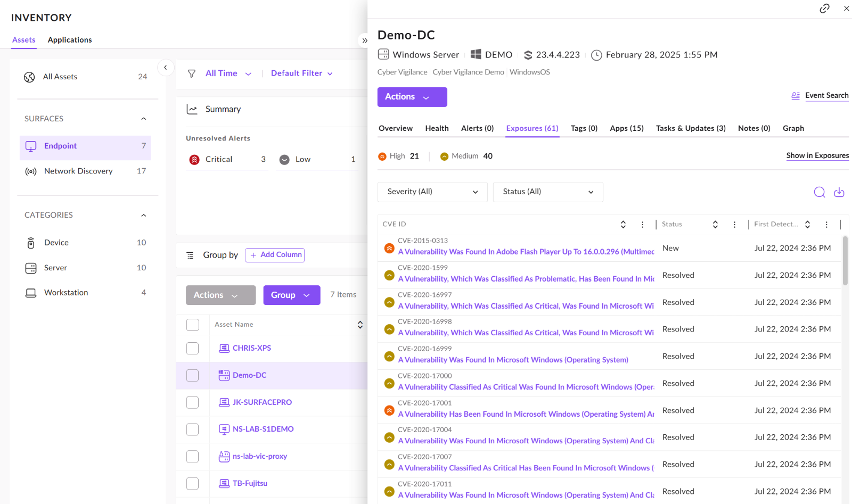Viewport: 852px width, 504px height.
Task: Open the Graph tab
Action: [793, 128]
